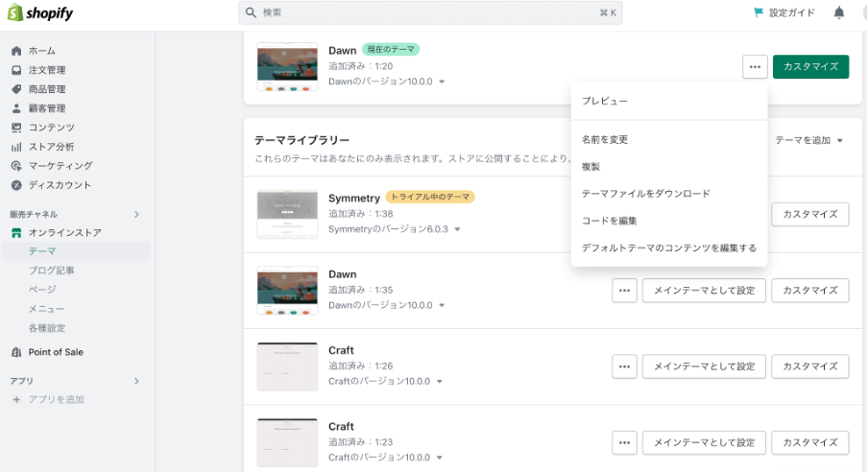Expand current Dawn version 10.0.0 dropdown
The image size is (868, 472).
pos(442,82)
